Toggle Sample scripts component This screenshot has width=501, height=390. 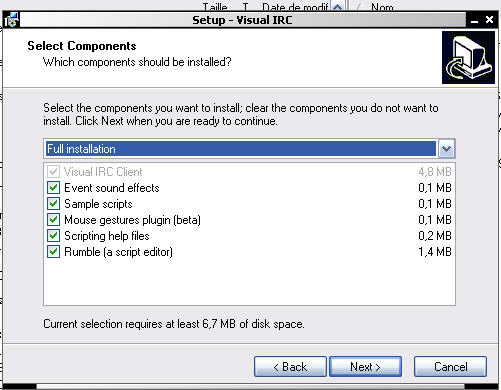(53, 204)
